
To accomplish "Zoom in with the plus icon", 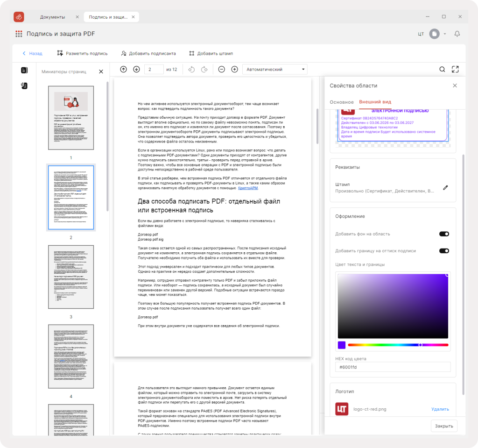I will 234,69.
